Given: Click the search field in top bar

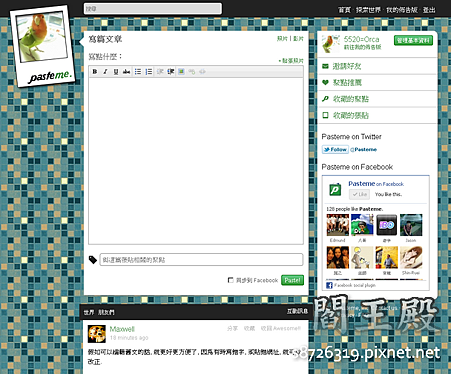Looking at the screenshot, I should (153, 9).
